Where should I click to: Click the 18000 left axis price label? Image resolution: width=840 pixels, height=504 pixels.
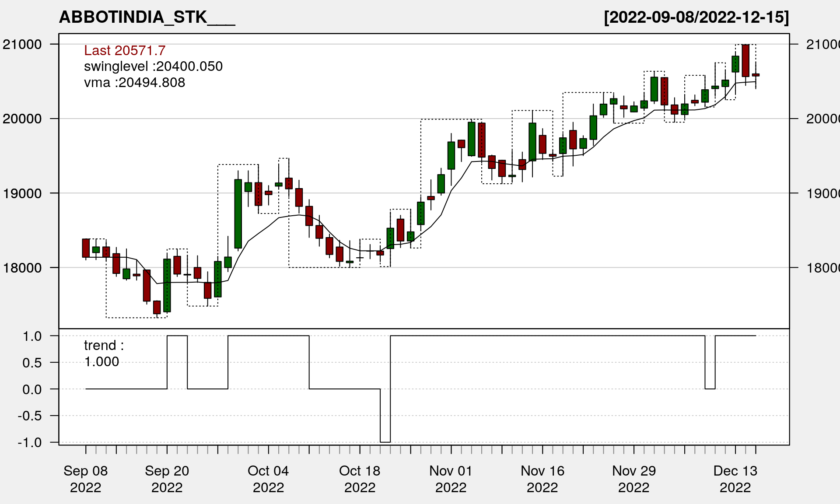coord(22,268)
